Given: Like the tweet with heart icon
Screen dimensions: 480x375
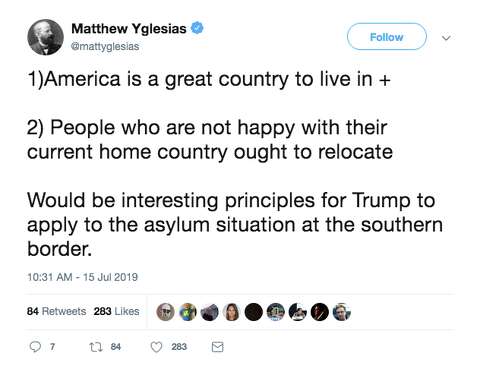Looking at the screenshot, I should (156, 347).
